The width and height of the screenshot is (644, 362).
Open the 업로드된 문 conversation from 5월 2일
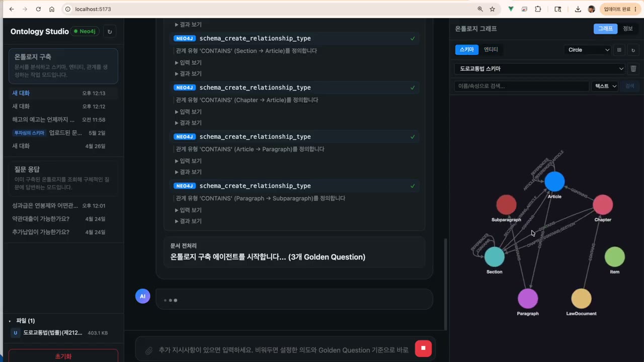(63, 133)
